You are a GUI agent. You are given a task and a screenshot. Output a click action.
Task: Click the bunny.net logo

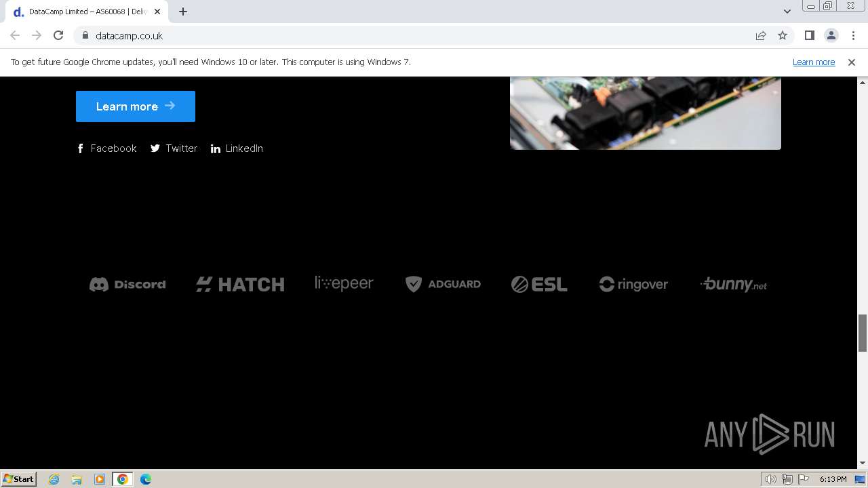734,284
